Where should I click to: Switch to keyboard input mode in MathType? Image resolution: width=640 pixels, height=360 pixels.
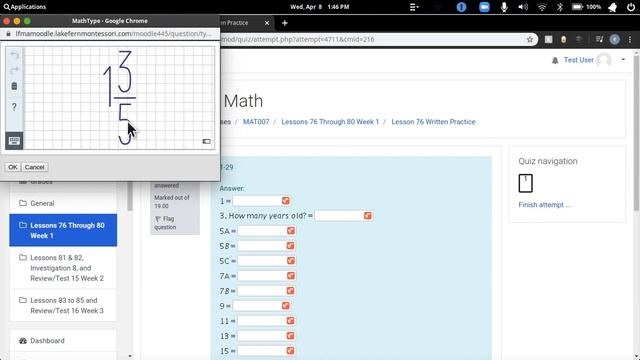[14, 141]
